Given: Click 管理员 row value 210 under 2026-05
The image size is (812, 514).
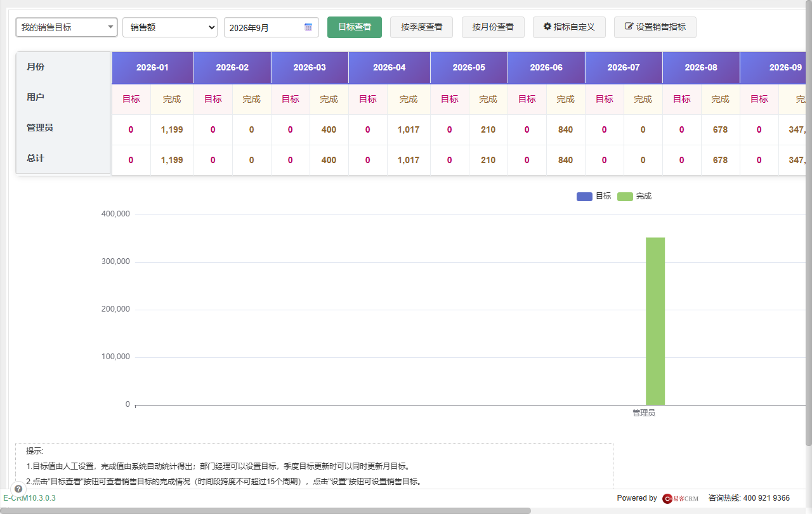Looking at the screenshot, I should [x=488, y=129].
